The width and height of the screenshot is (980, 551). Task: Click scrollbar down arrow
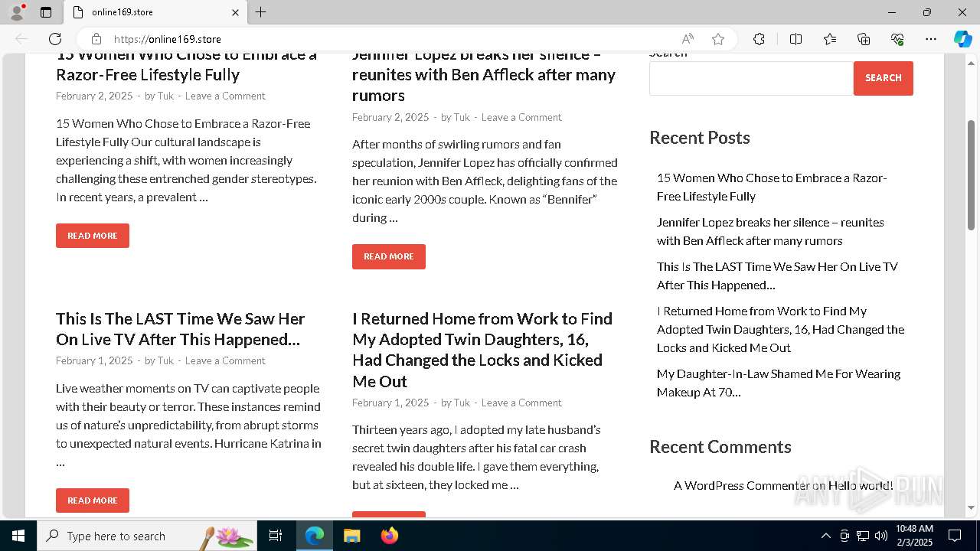pyautogui.click(x=972, y=507)
